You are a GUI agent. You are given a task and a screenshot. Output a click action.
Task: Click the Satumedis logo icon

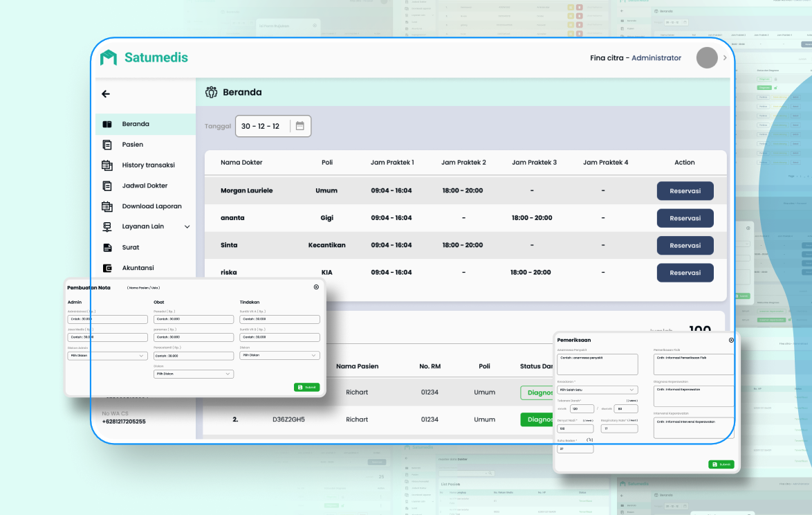pyautogui.click(x=108, y=57)
